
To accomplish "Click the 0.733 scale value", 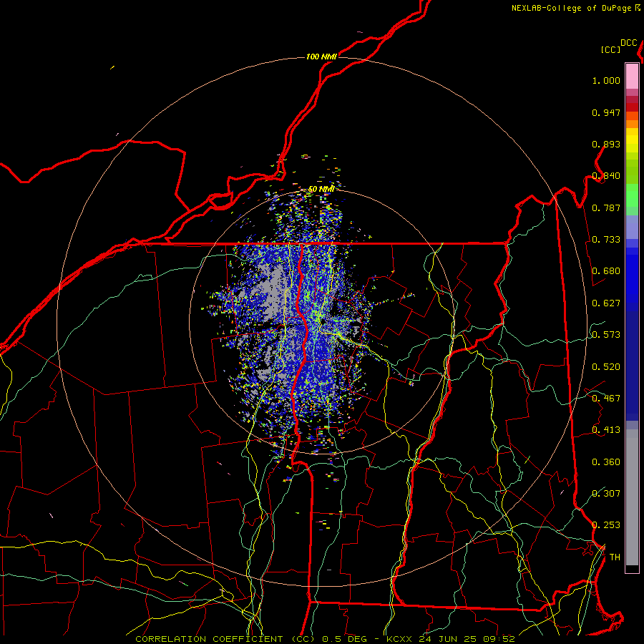I will [x=606, y=240].
